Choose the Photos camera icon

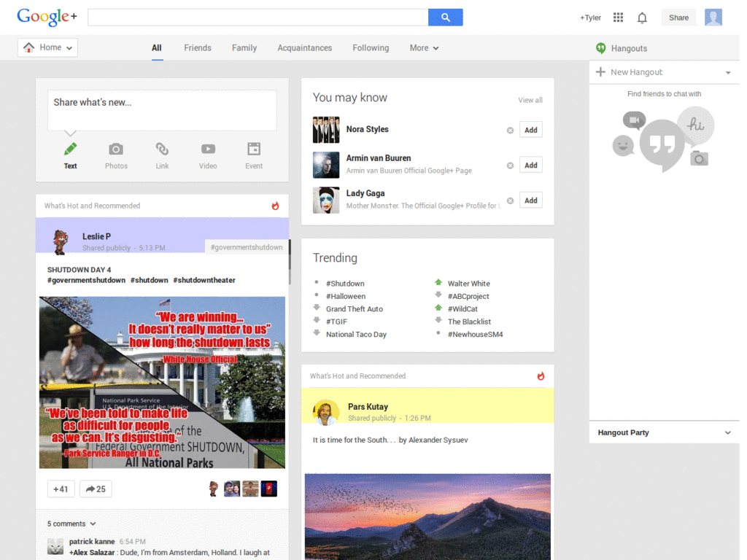tap(116, 149)
